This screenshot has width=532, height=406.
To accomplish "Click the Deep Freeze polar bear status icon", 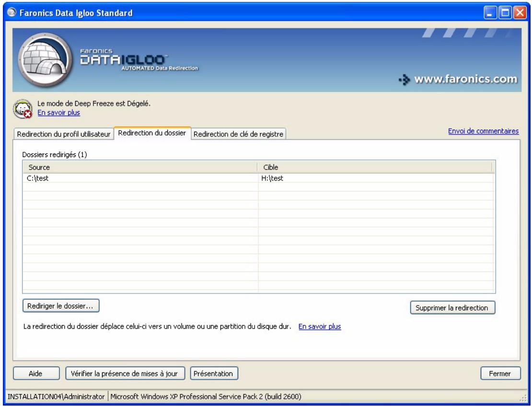I will click(23, 109).
